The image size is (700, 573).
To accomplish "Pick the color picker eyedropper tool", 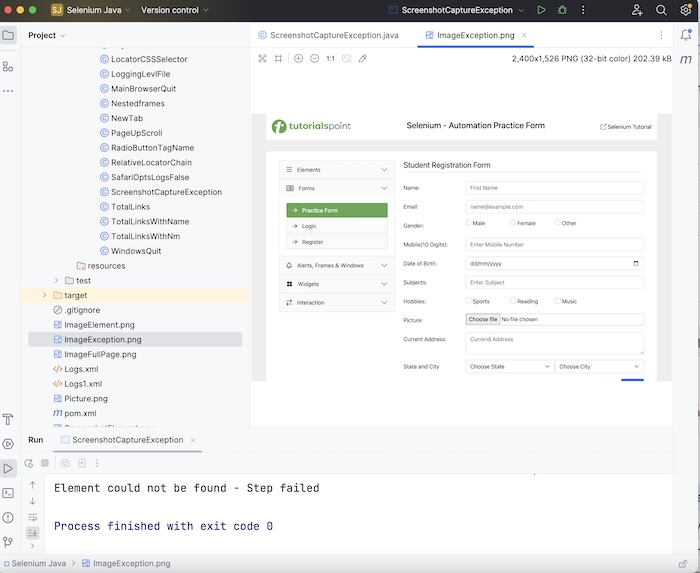I will [x=363, y=59].
